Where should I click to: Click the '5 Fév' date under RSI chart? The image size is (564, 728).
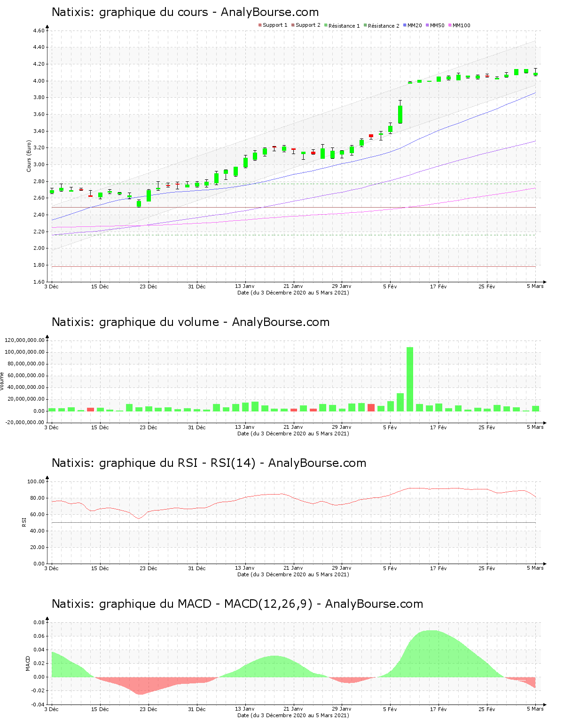tap(390, 568)
